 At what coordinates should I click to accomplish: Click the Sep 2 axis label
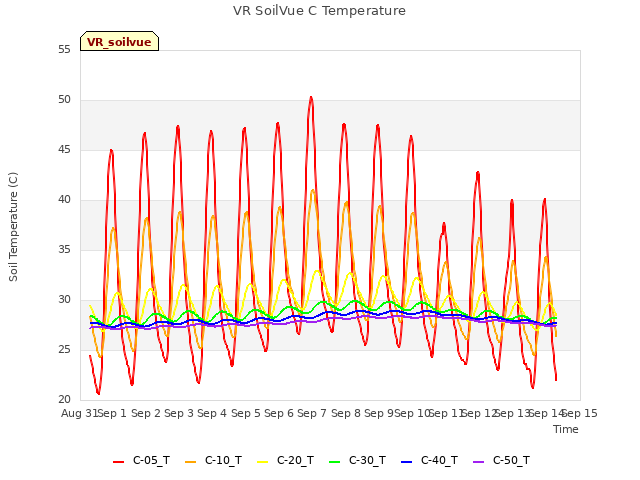[146, 413]
